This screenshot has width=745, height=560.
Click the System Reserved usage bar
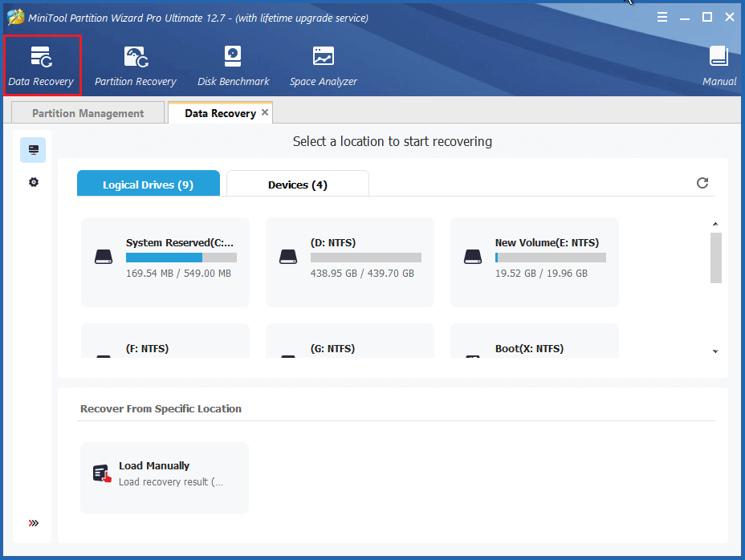181,258
